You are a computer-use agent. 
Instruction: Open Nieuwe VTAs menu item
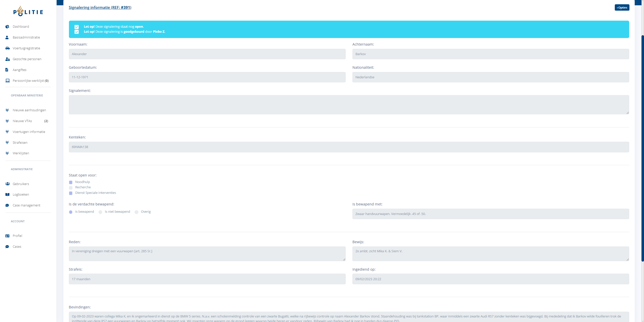pos(22,121)
